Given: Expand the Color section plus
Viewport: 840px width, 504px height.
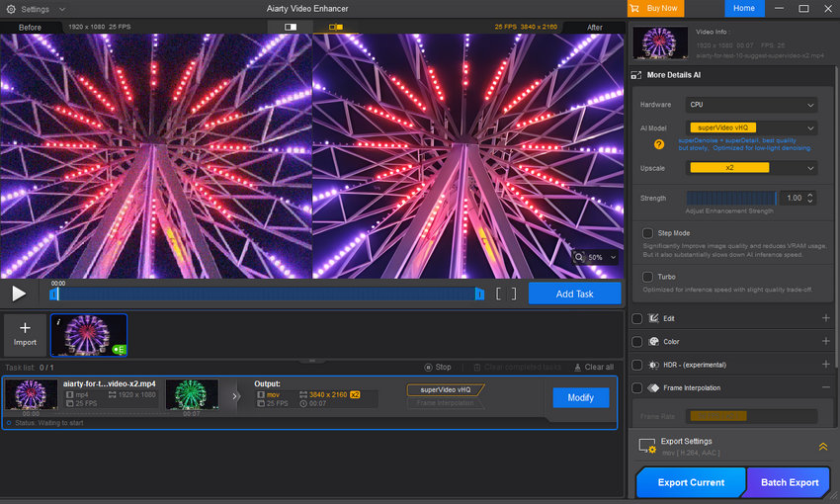Looking at the screenshot, I should [x=825, y=341].
